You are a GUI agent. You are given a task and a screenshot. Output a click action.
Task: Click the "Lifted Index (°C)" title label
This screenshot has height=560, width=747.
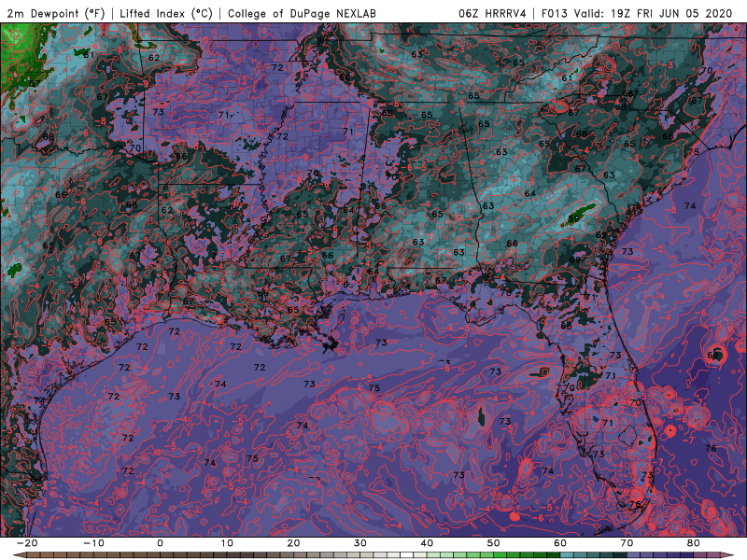[166, 14]
